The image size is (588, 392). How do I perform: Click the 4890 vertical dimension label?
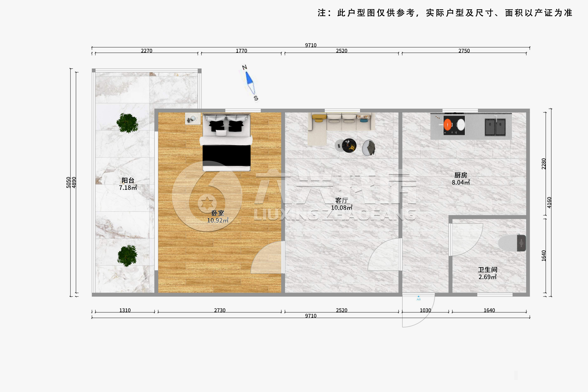point(74,182)
